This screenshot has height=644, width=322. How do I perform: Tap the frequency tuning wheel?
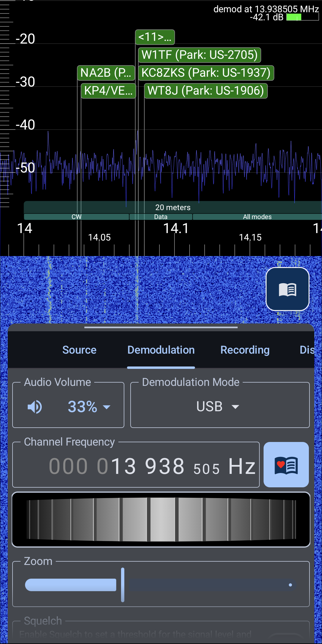click(161, 519)
